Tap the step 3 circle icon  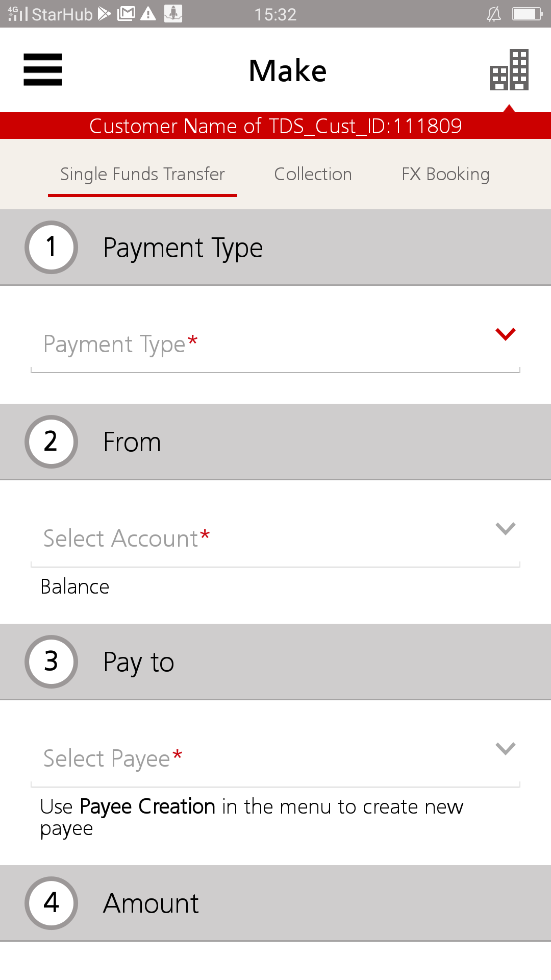point(51,661)
